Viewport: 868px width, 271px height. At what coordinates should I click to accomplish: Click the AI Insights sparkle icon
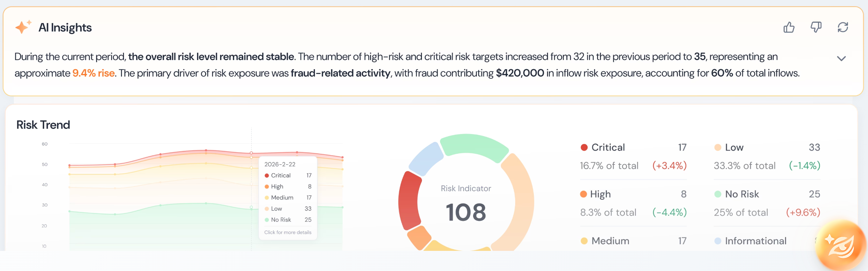click(x=23, y=27)
